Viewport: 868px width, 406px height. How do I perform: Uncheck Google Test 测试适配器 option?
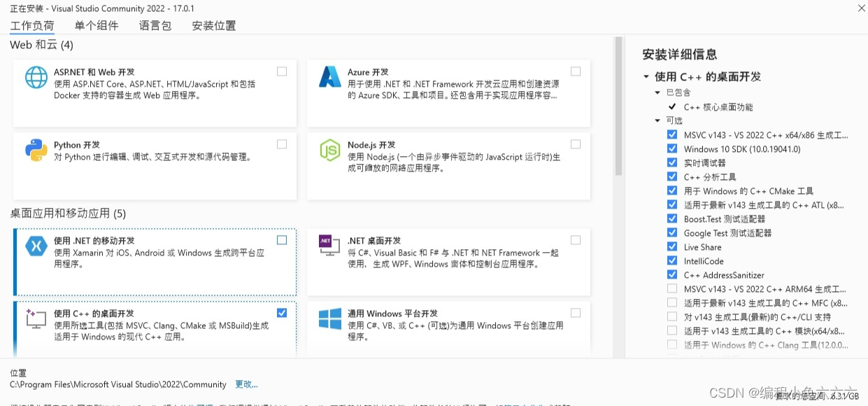[x=672, y=232]
